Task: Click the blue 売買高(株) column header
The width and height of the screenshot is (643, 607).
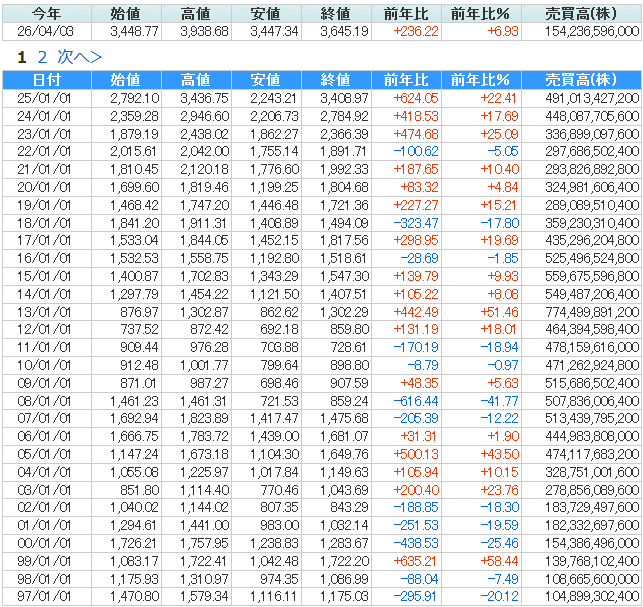Action: 581,80
